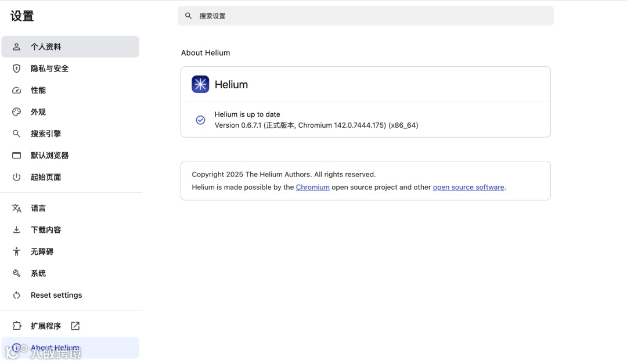Click the power icon beside 起始页面
Image resolution: width=627 pixels, height=364 pixels.
16,177
